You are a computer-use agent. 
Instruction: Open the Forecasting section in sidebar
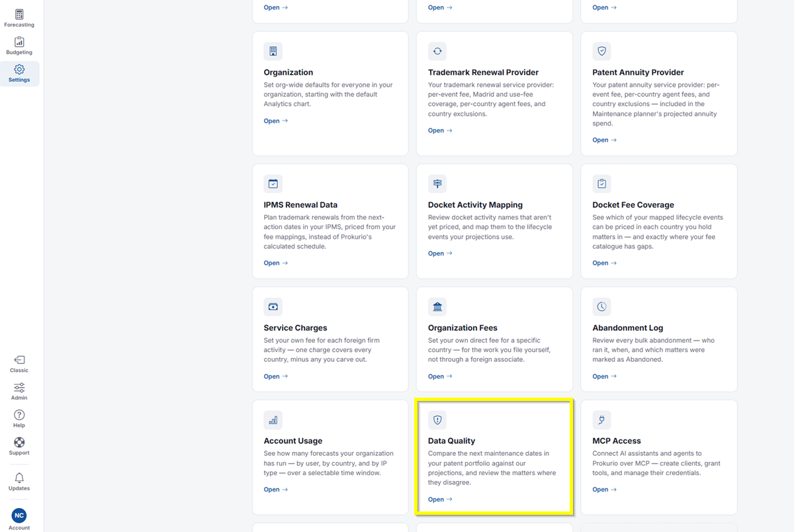coord(19,19)
